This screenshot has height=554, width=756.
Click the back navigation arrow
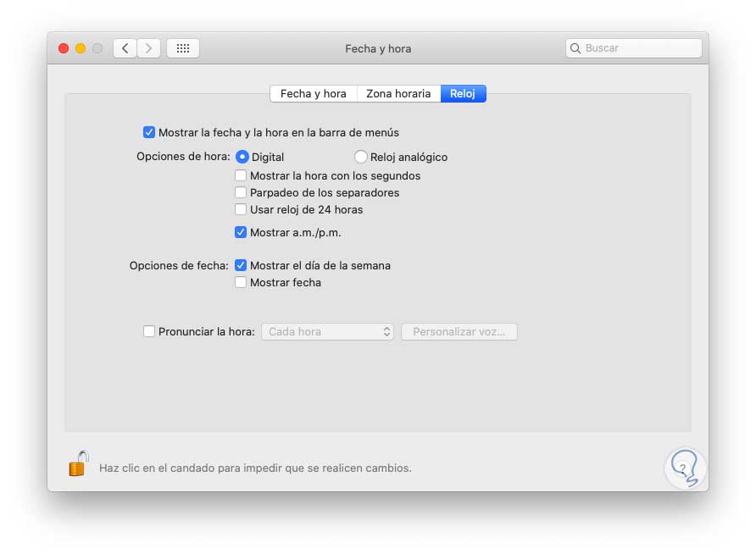124,48
